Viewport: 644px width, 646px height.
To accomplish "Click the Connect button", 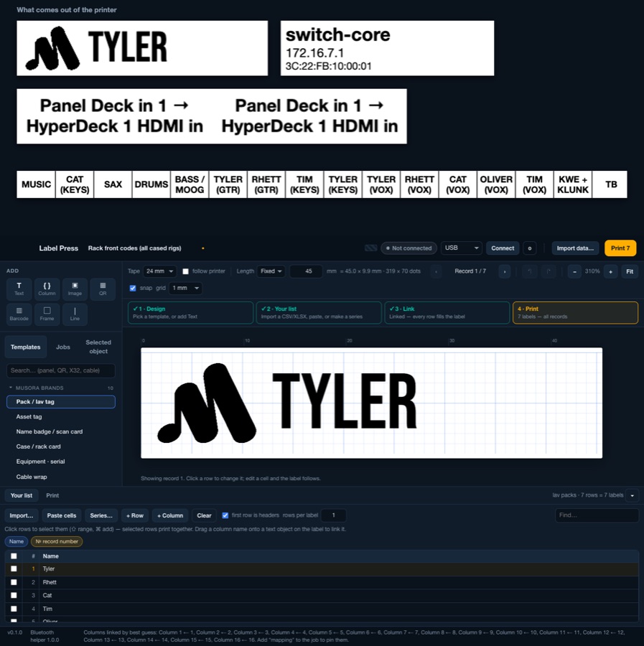I will [503, 248].
